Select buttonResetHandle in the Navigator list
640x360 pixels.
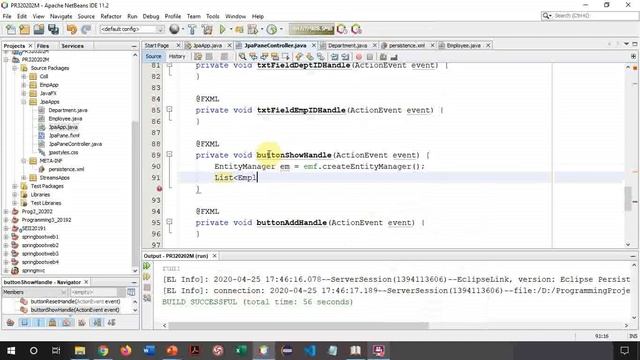point(75,301)
